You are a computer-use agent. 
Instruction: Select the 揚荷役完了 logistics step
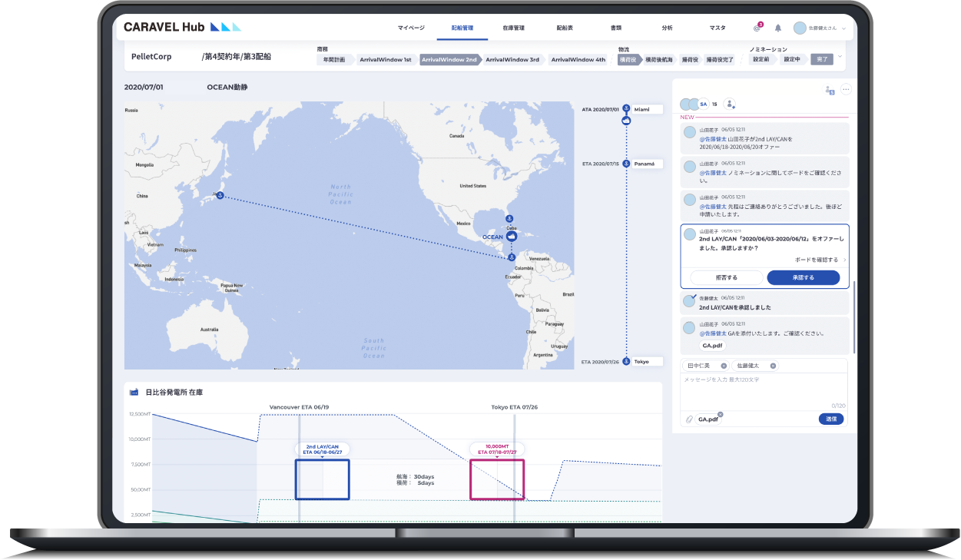tap(720, 59)
